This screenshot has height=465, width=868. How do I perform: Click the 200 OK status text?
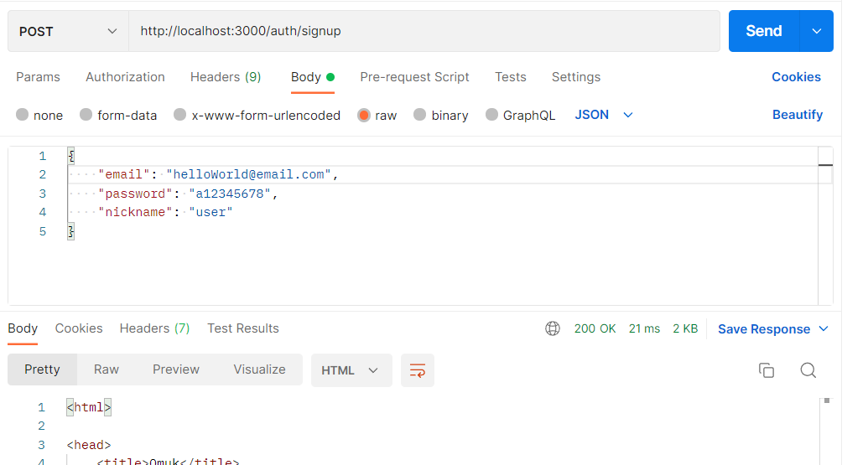[x=595, y=328]
